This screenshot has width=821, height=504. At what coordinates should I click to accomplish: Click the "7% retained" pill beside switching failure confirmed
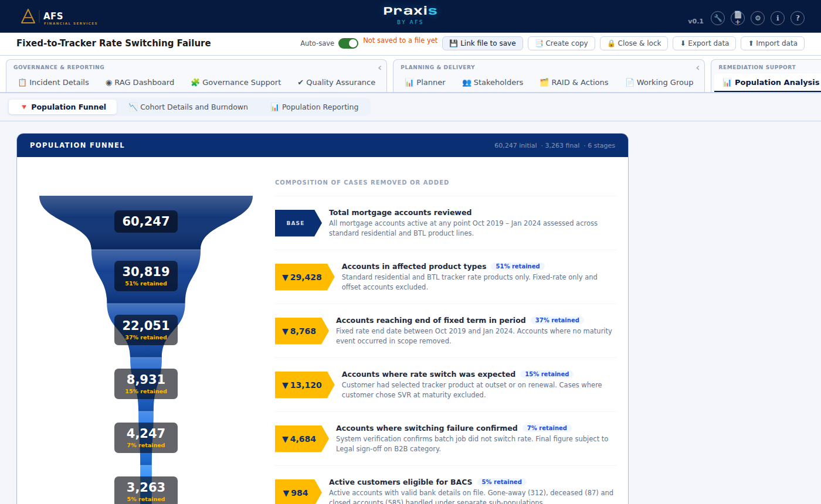[x=547, y=428]
